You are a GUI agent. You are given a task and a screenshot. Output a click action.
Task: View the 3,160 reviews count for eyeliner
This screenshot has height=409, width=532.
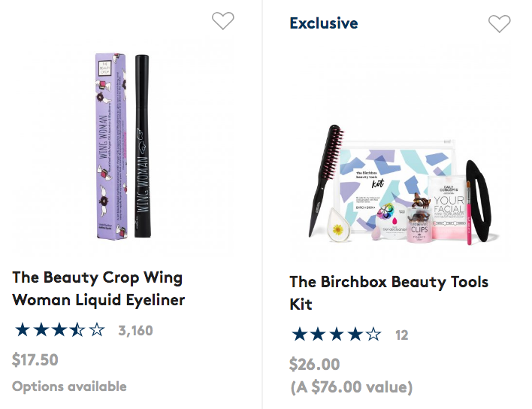click(x=135, y=330)
